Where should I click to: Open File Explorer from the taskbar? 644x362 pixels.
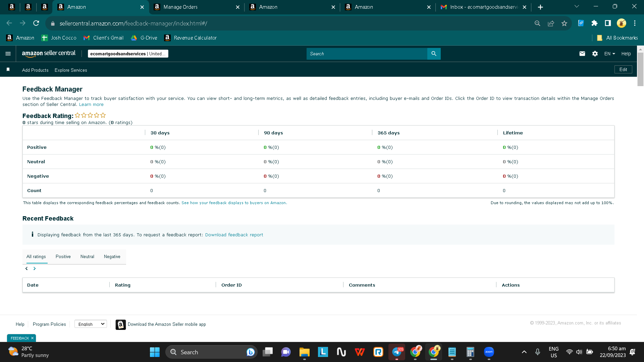point(304,352)
